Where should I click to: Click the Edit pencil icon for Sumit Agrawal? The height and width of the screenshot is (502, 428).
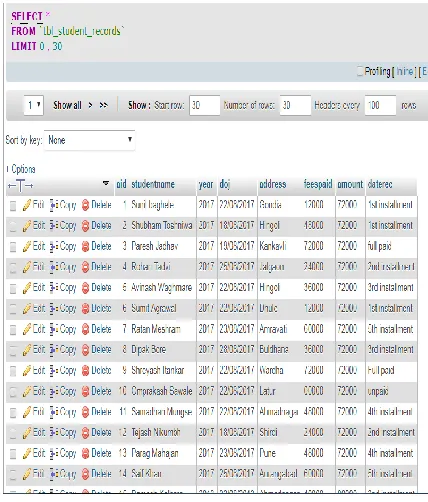[x=27, y=309]
